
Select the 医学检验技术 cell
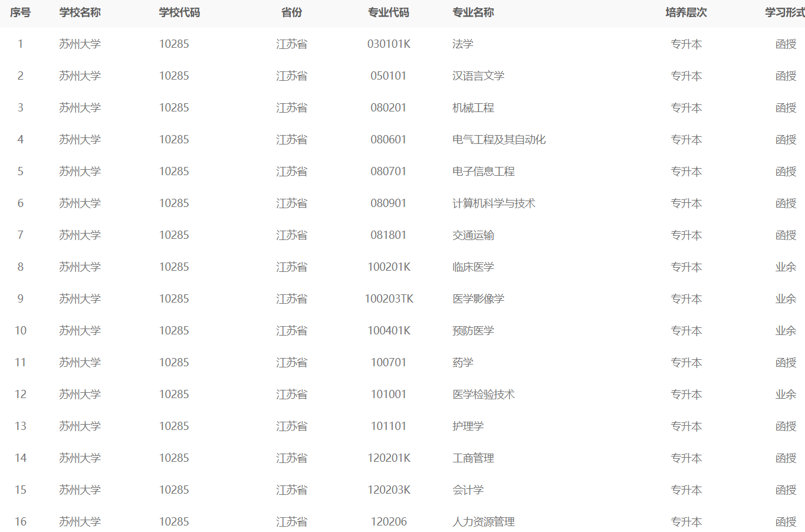484,395
